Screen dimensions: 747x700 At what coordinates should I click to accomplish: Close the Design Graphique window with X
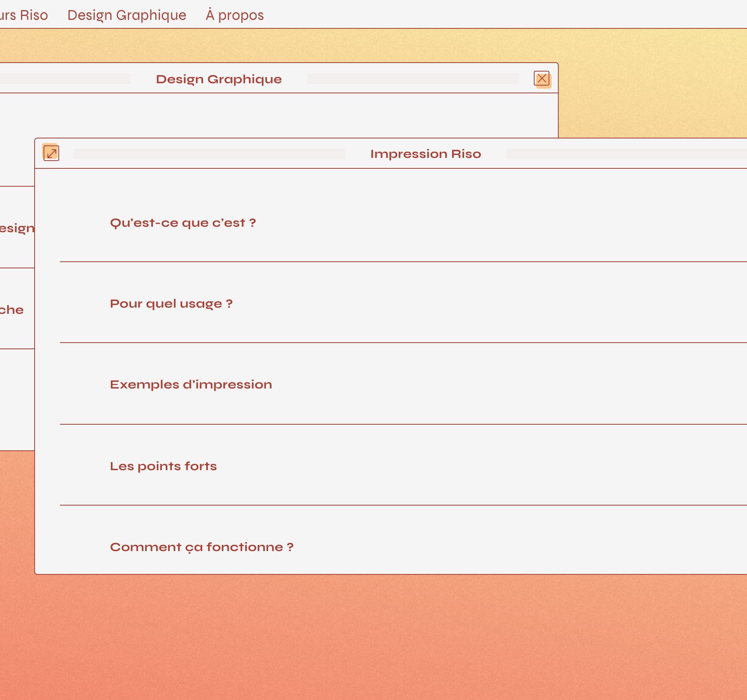542,79
